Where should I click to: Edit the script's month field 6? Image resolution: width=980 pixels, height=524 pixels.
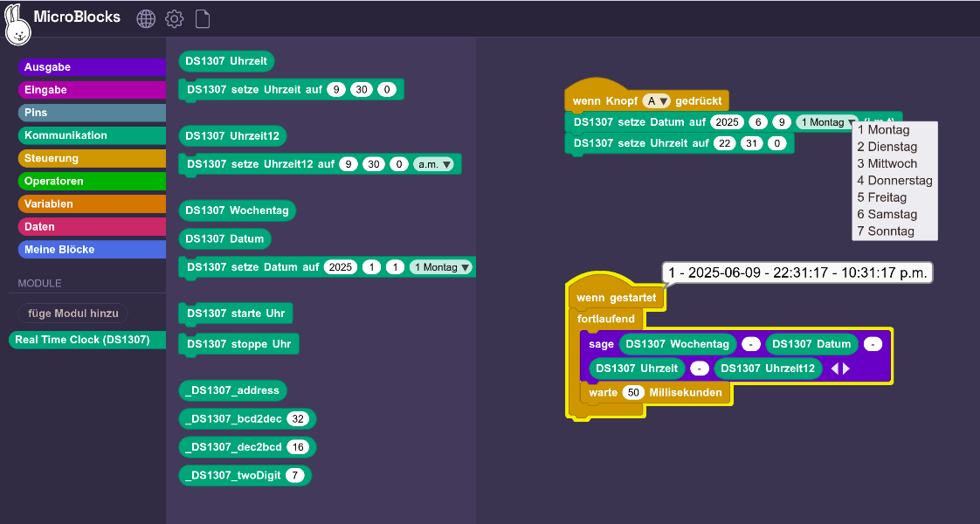coord(758,122)
